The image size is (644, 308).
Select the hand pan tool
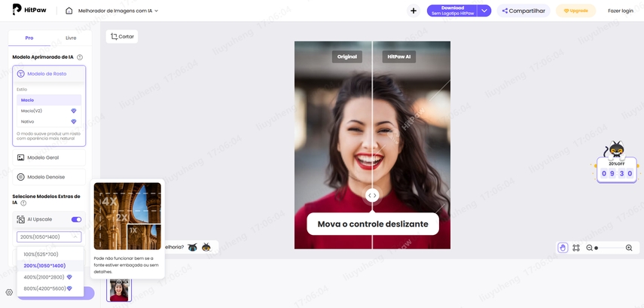563,248
